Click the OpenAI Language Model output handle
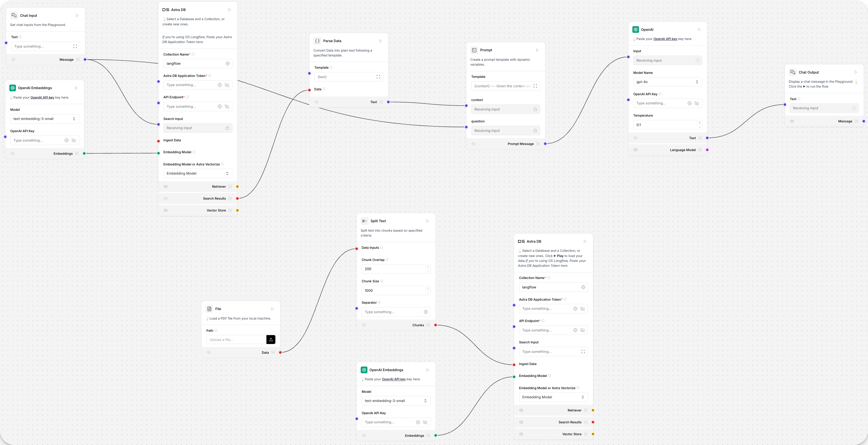Viewport: 868px width, 445px height. (x=707, y=150)
